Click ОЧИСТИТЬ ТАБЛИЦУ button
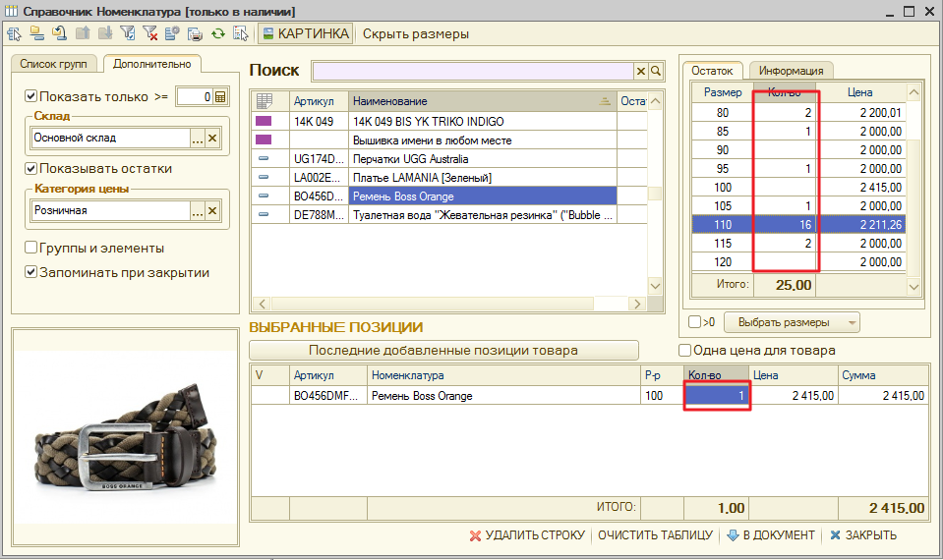Viewport: 943px width, 560px height. pyautogui.click(x=655, y=534)
